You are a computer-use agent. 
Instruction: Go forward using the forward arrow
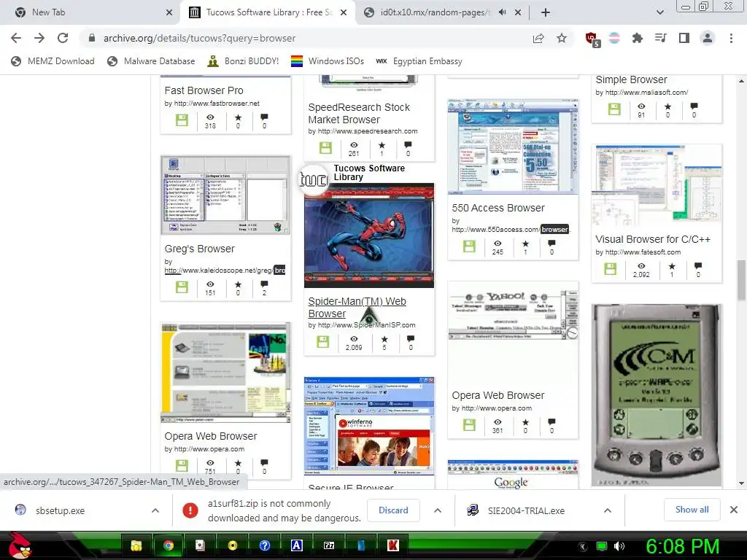coord(39,38)
